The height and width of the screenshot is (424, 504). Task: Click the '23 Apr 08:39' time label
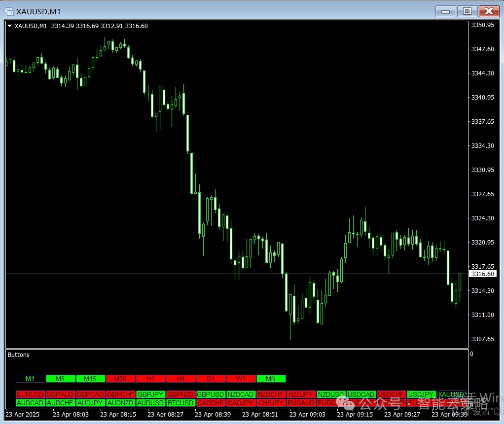[213, 415]
